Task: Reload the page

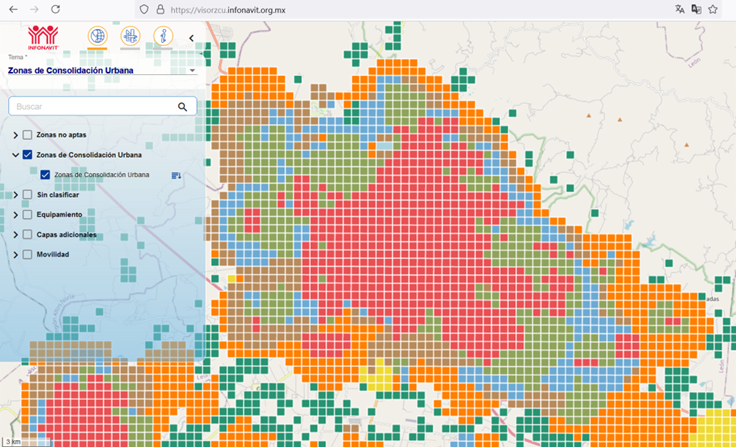Action: [x=55, y=9]
